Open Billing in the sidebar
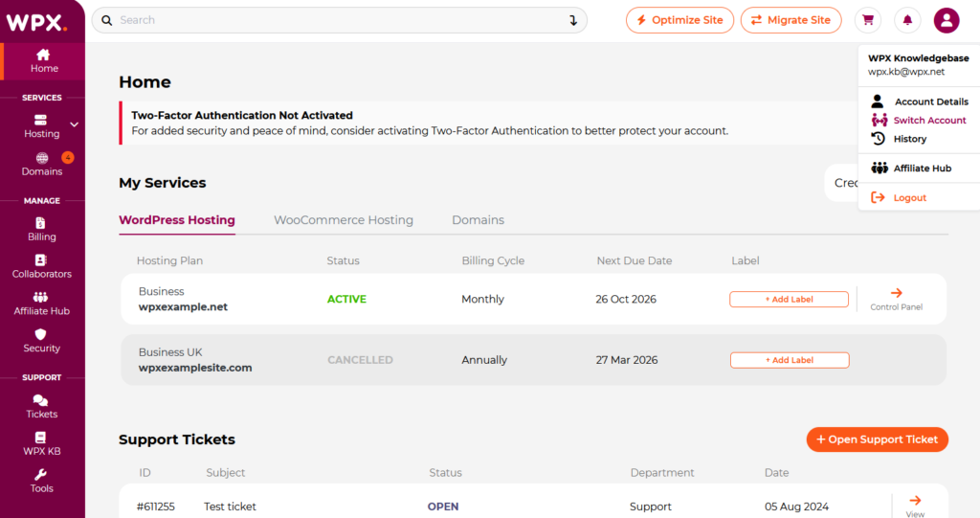This screenshot has width=980, height=518. 42,230
